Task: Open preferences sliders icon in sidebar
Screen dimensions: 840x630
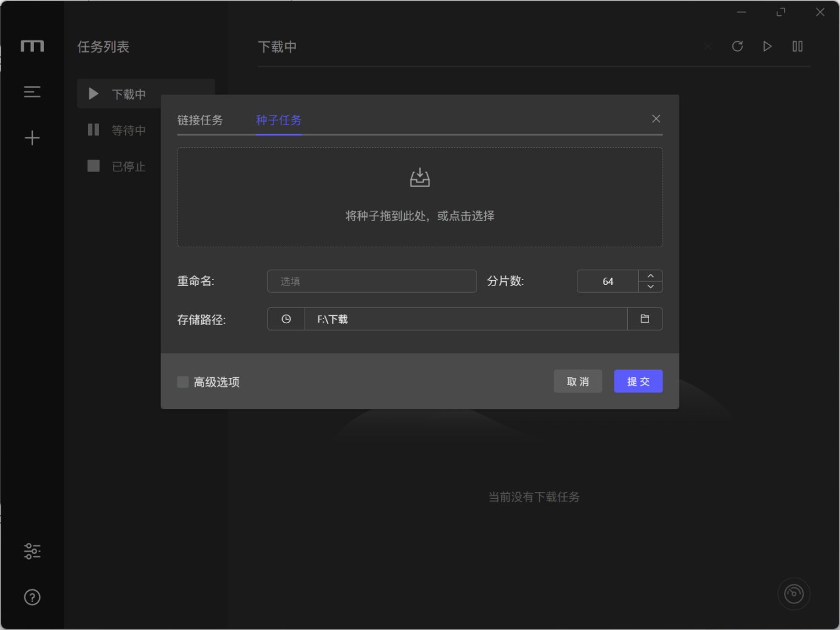Action: (32, 551)
